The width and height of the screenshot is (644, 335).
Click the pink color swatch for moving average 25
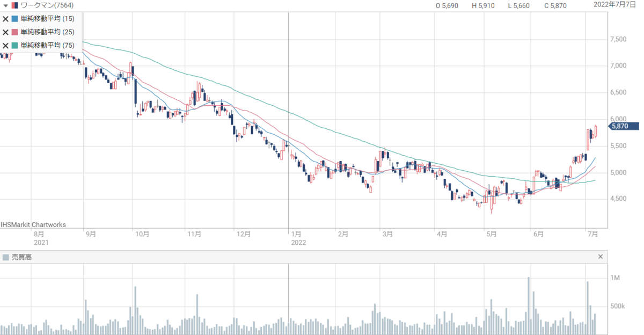[15, 32]
